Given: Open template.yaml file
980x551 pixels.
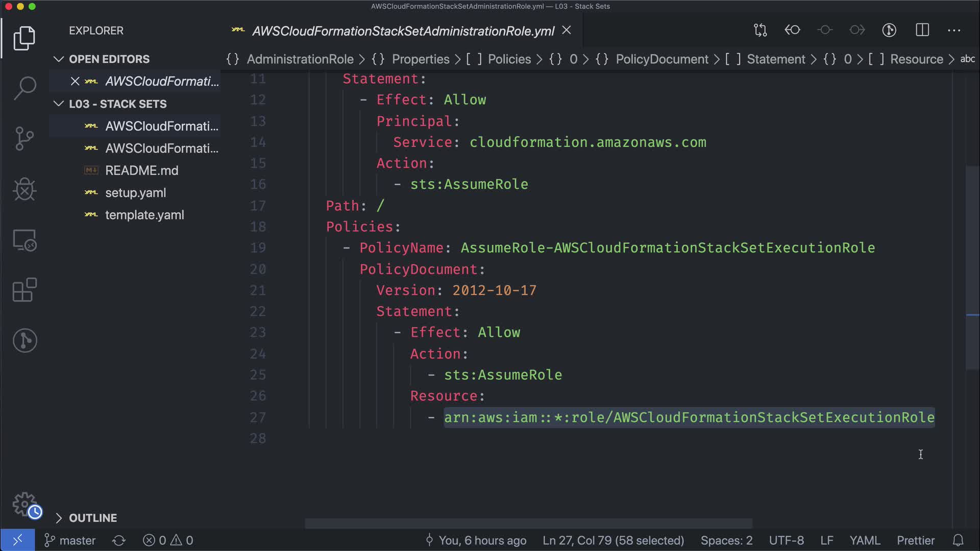Looking at the screenshot, I should coord(144,215).
